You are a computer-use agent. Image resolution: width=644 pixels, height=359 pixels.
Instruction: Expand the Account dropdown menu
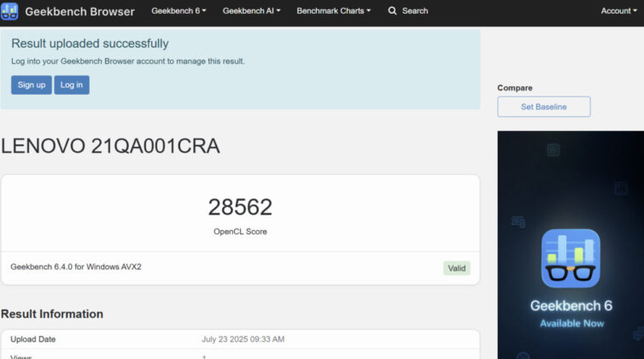click(618, 11)
